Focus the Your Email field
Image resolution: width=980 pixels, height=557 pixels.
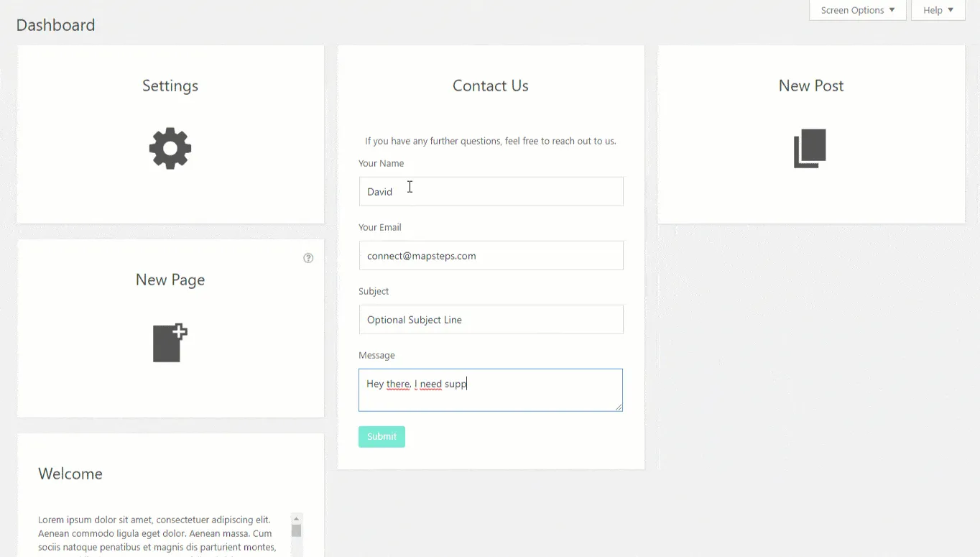coord(491,255)
